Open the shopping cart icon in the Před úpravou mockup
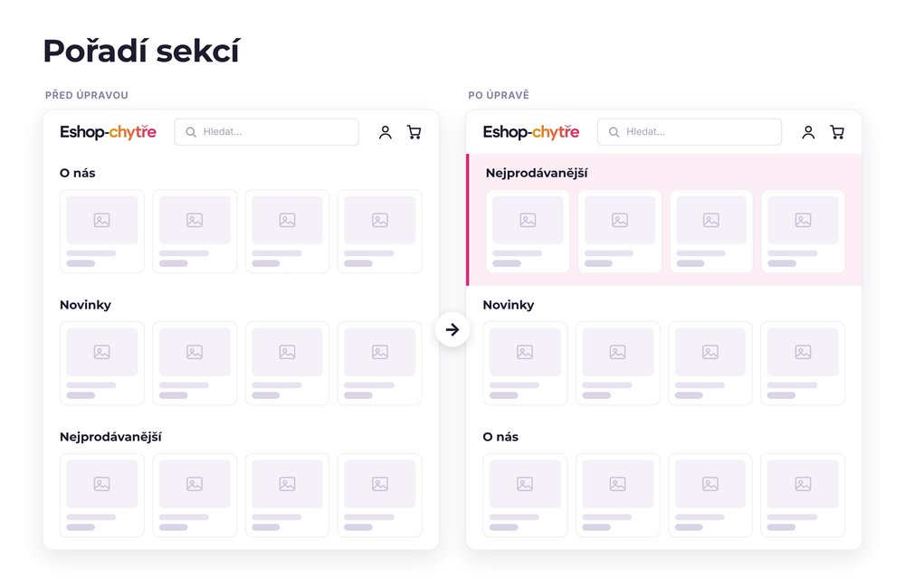Image resolution: width=905 pixels, height=588 pixels. pos(414,132)
